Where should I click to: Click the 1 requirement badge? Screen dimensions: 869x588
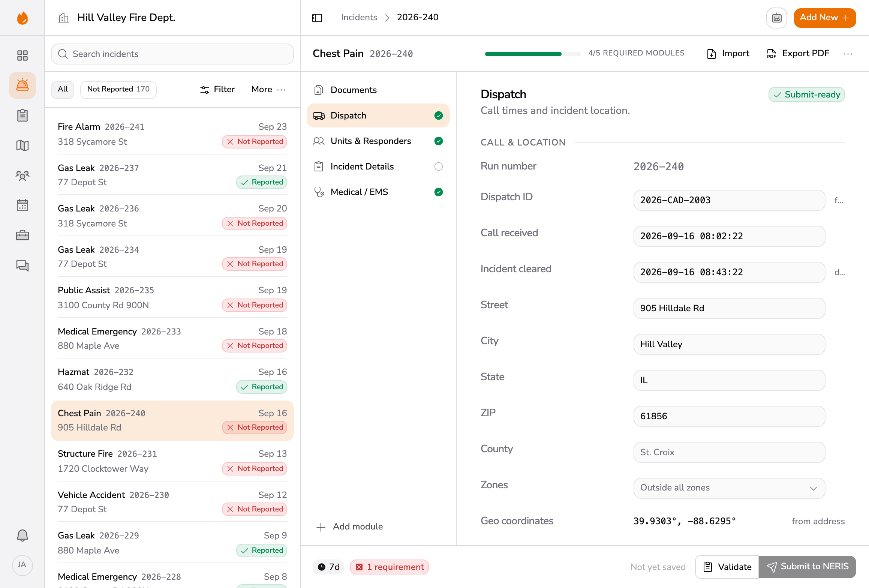pos(390,567)
